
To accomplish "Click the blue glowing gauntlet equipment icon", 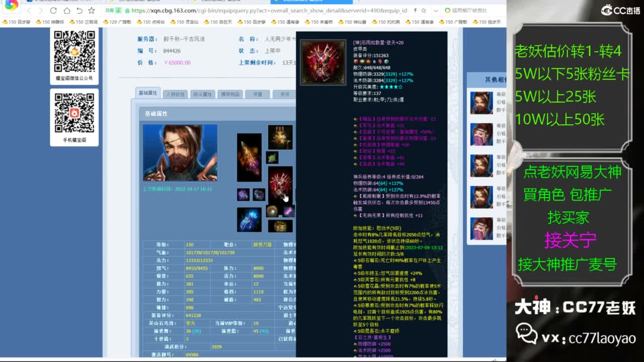I will (249, 220).
